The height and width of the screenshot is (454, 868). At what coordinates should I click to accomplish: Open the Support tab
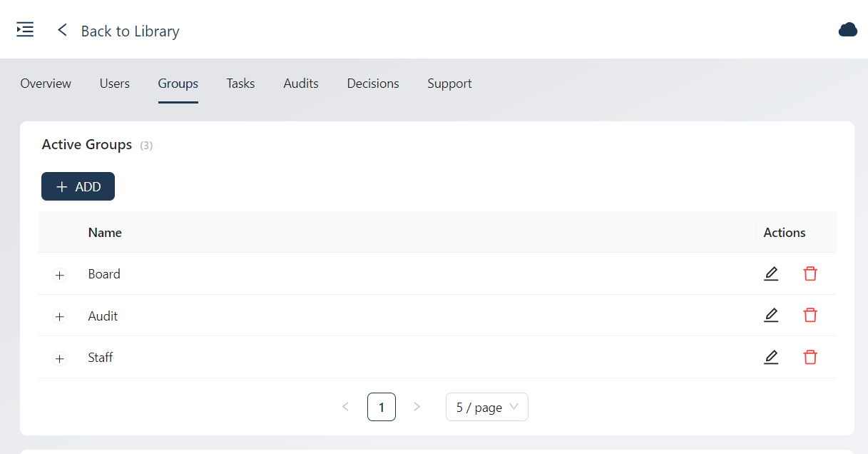pos(449,84)
